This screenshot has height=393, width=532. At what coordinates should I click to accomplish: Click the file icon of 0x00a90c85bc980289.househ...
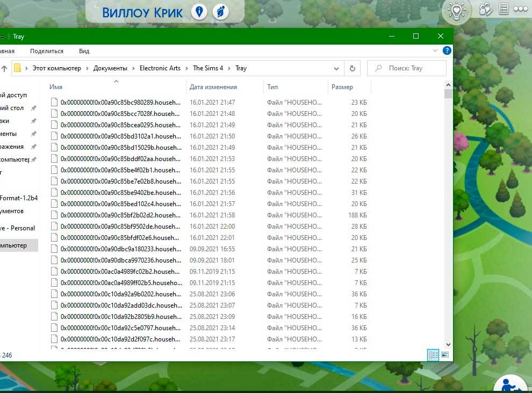tap(54, 103)
